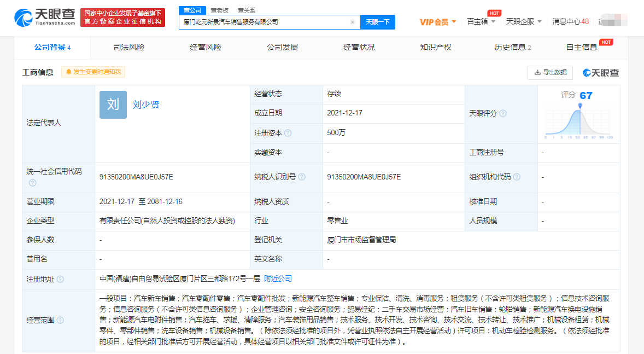Open the 知识产权 tab
The image size is (644, 354).
[x=436, y=47]
